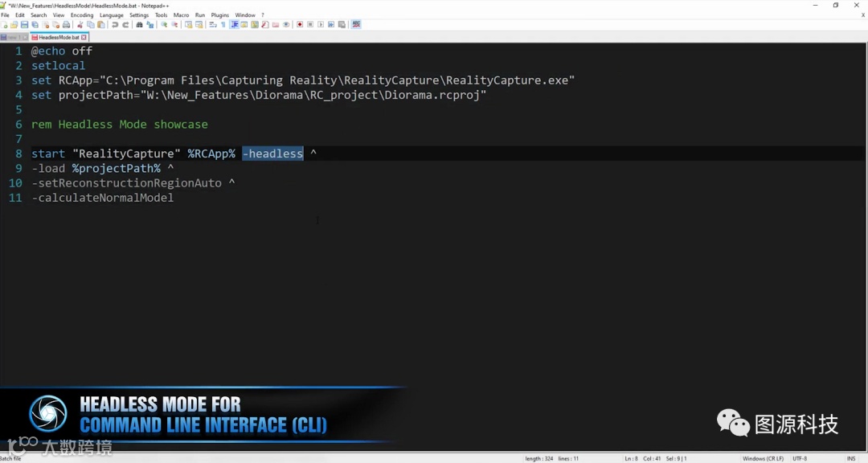868x463 pixels.
Task: Click line number 8 in margin
Action: (x=18, y=154)
